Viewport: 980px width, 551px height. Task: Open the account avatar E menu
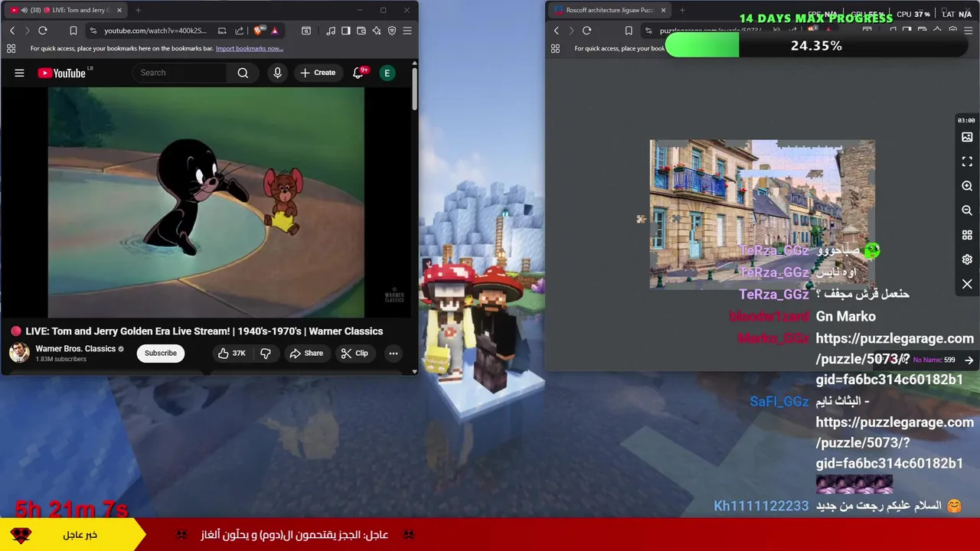click(387, 73)
